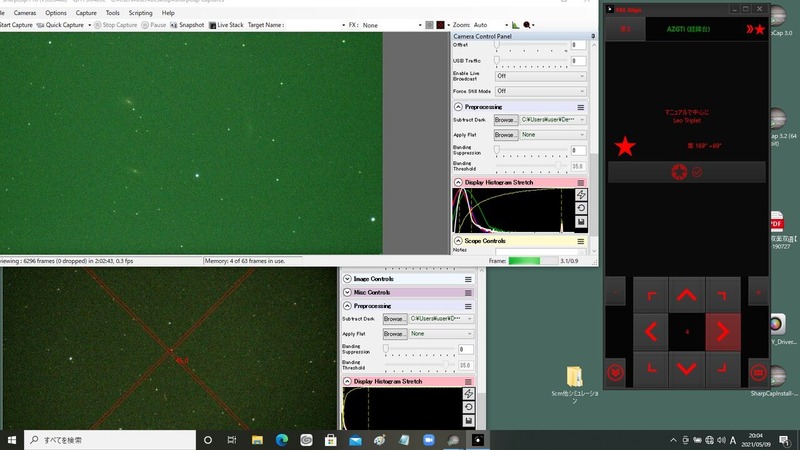Open Image Controls panel menu icon
The height and width of the screenshot is (450, 800).
(468, 279)
